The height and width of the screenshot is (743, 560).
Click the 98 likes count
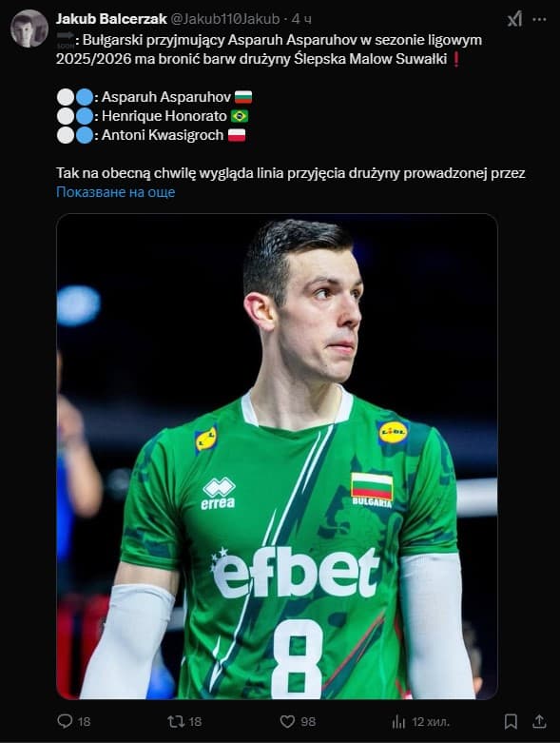308,722
